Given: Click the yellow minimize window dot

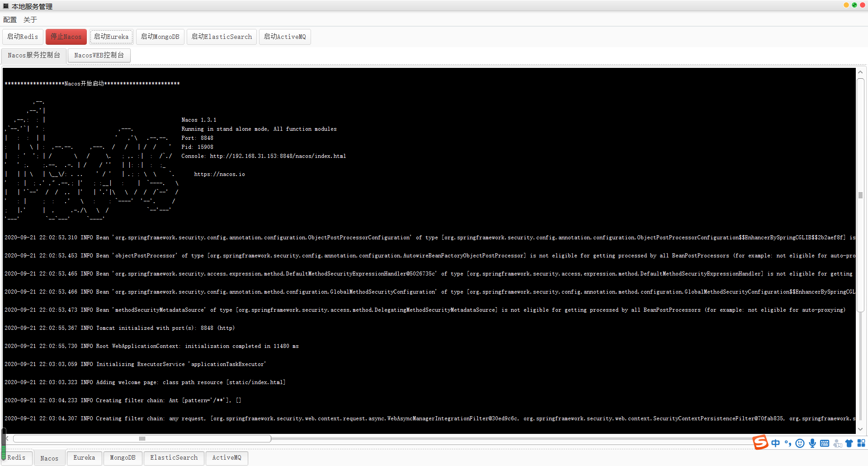Looking at the screenshot, I should pyautogui.click(x=846, y=5).
